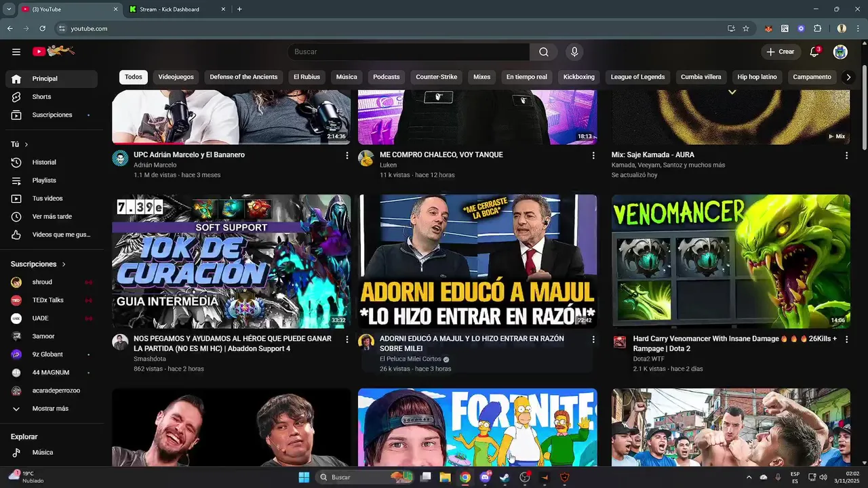Click Smashdota channel avatar
The width and height of the screenshot is (868, 488).
coord(120,342)
